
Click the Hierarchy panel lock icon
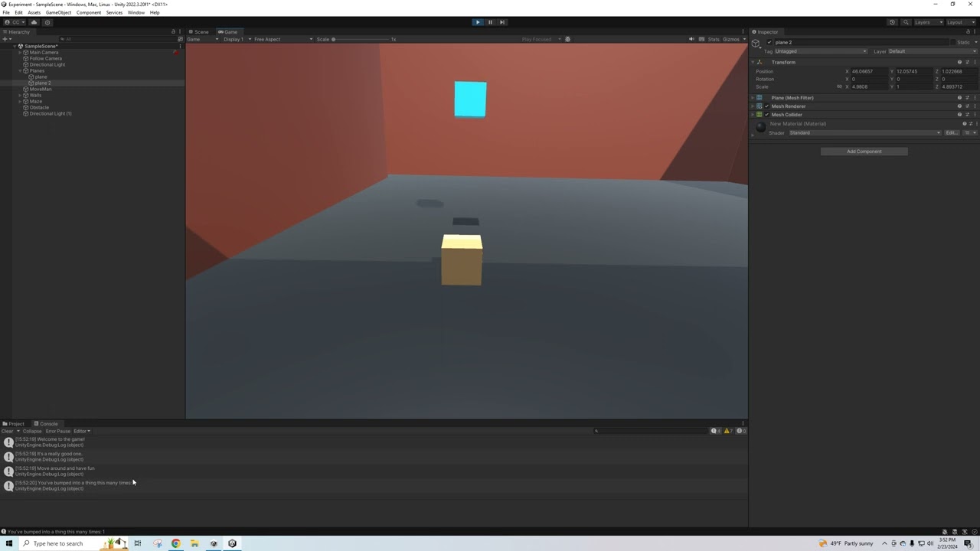(x=173, y=32)
